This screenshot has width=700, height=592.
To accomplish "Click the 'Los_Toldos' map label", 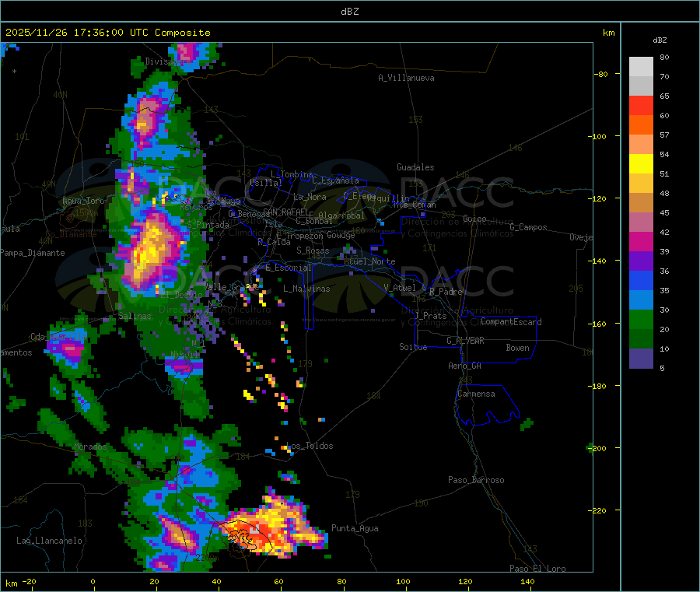I will click(310, 446).
